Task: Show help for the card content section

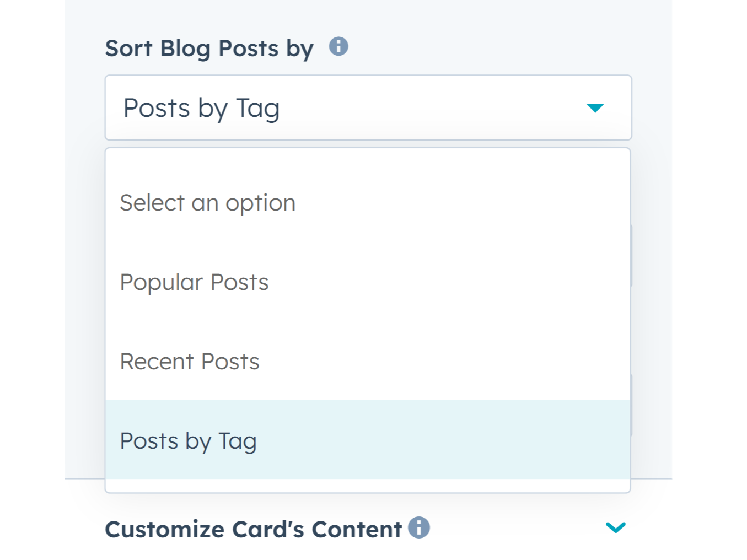Action: point(418,527)
